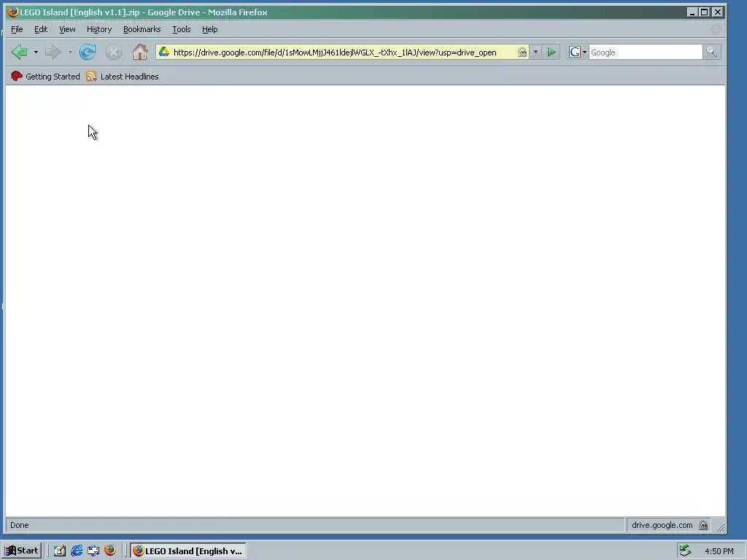Viewport: 747px width, 560px height.
Task: Open the Help menu
Action: [209, 29]
